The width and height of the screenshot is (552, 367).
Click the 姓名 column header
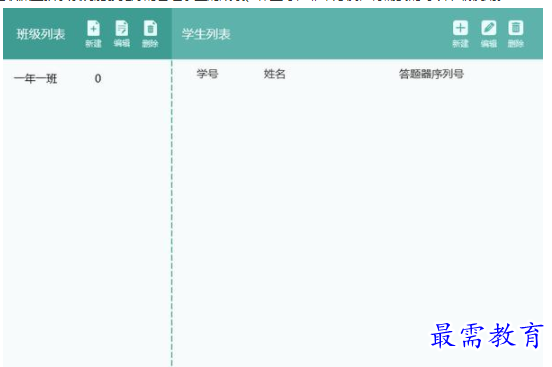[275, 74]
